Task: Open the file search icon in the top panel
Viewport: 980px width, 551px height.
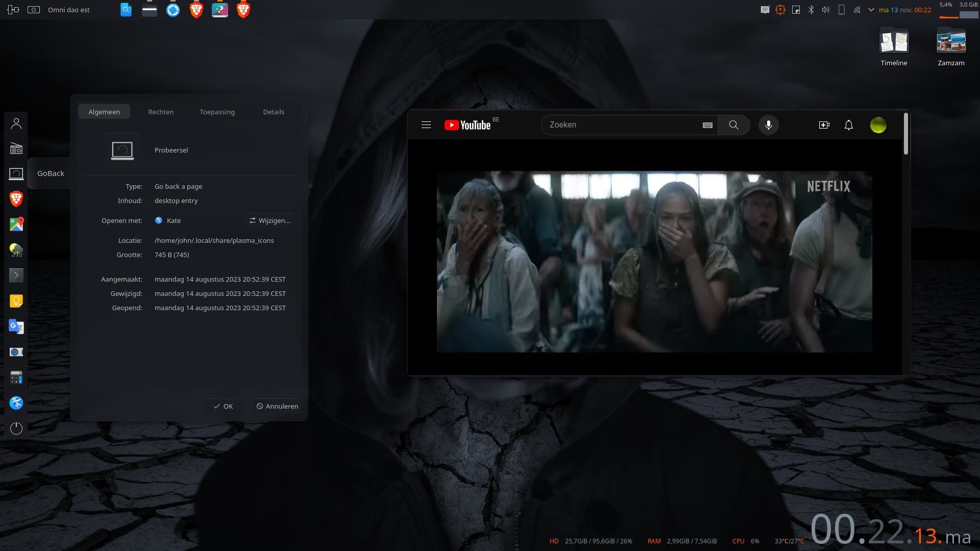Action: coord(126,10)
